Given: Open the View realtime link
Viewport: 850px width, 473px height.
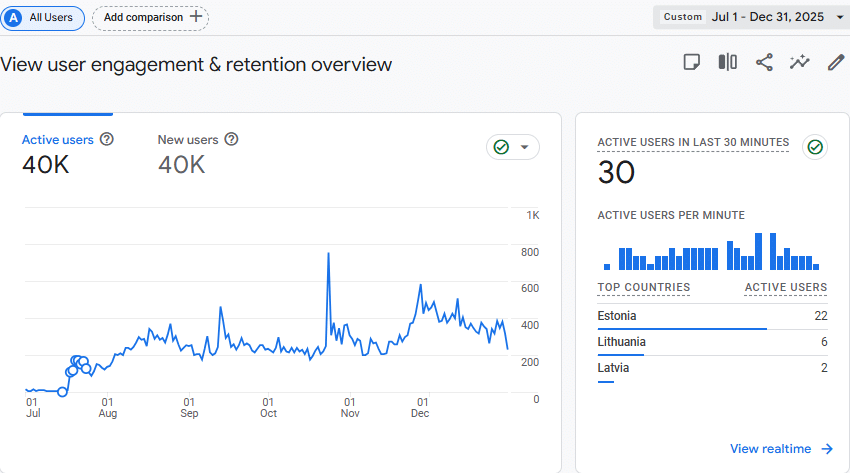Looking at the screenshot, I should [781, 449].
